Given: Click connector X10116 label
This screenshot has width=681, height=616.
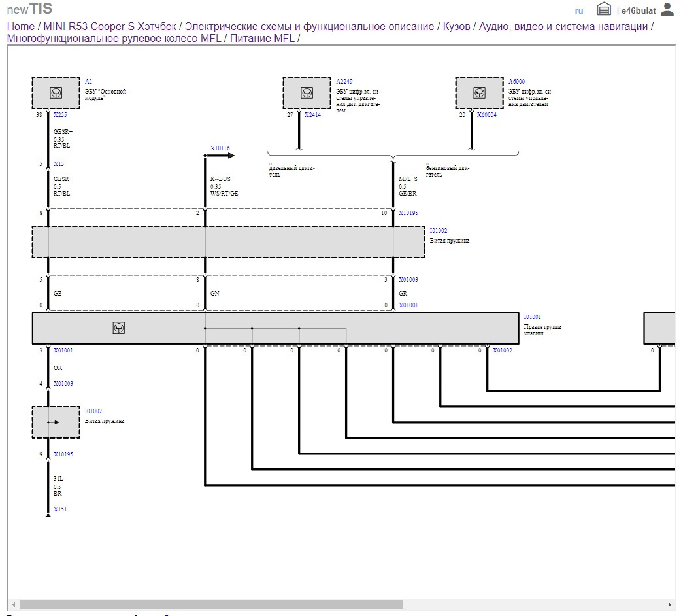Looking at the screenshot, I should tap(220, 148).
